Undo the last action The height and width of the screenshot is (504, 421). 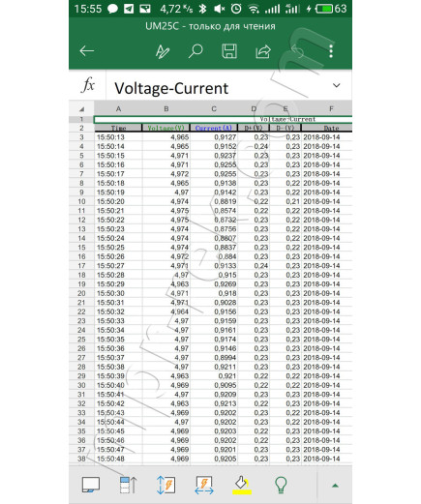pyautogui.click(x=297, y=51)
